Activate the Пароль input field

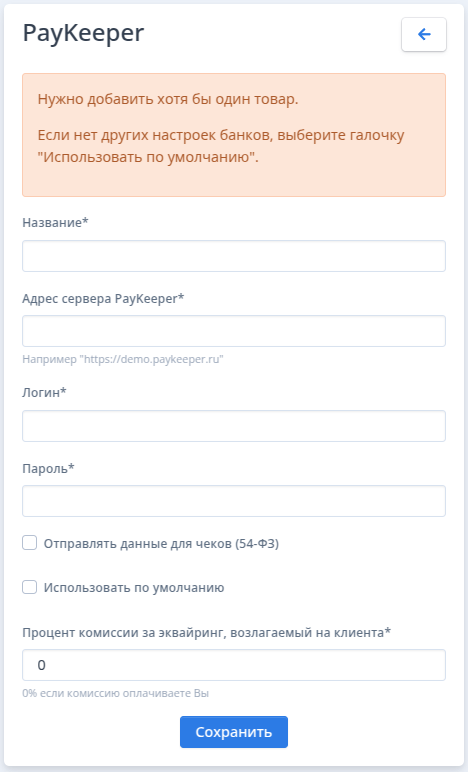[x=234, y=501]
